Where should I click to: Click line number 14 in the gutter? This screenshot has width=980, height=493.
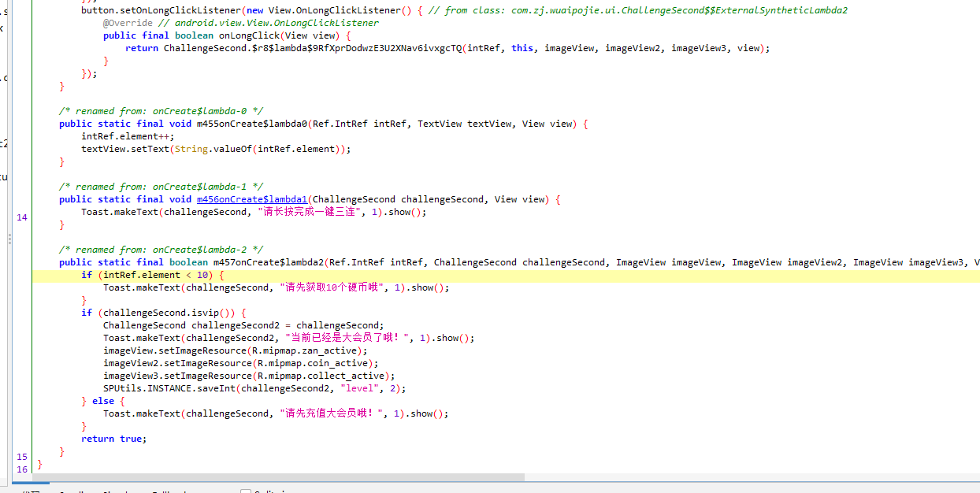click(22, 217)
